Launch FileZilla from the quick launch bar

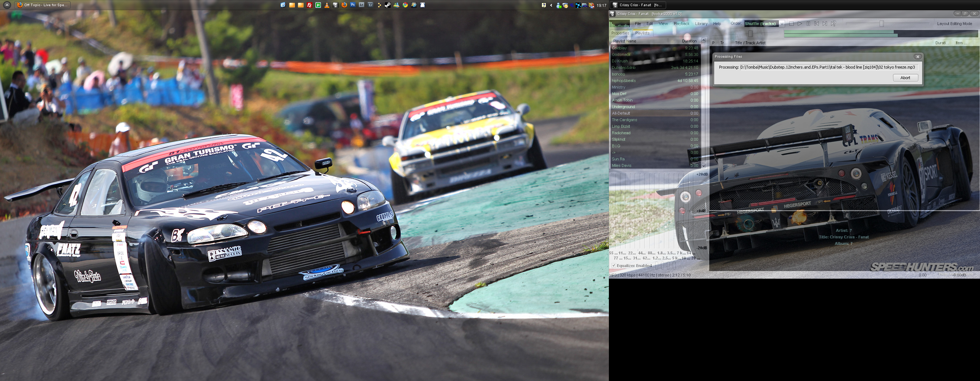click(309, 5)
